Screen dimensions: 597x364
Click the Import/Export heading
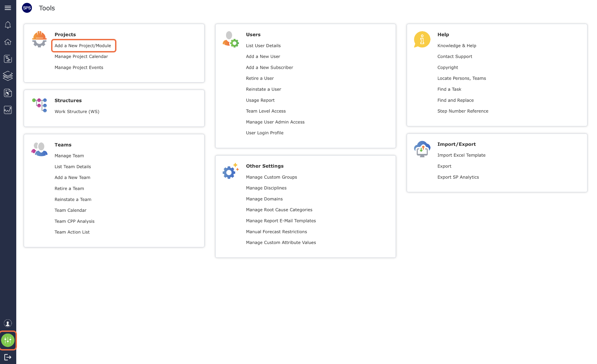457,144
